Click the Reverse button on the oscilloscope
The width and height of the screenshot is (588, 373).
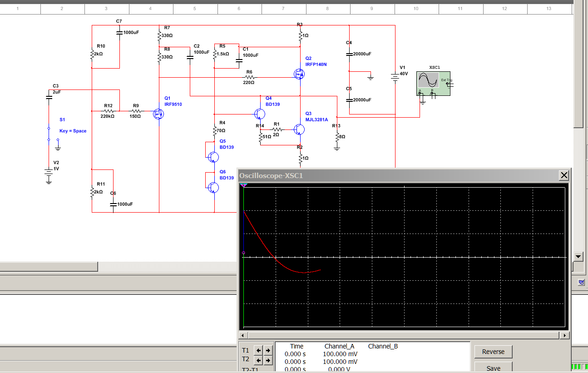coord(493,352)
